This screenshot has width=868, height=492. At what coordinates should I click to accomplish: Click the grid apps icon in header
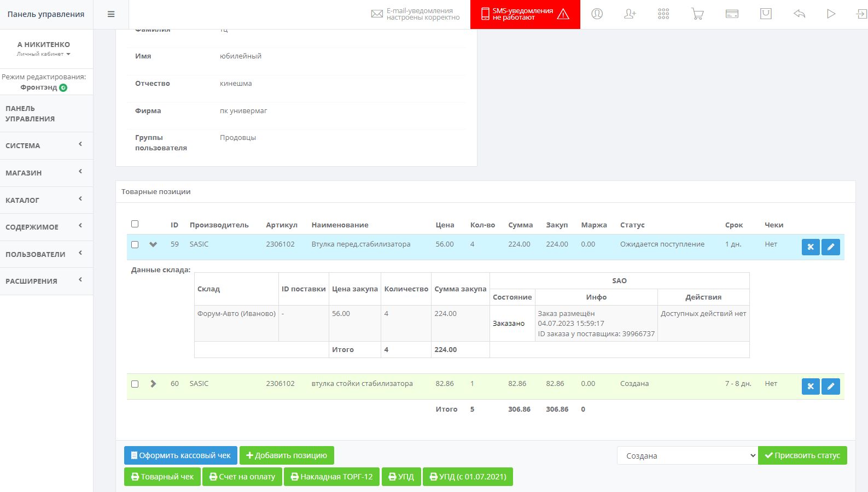(x=663, y=14)
